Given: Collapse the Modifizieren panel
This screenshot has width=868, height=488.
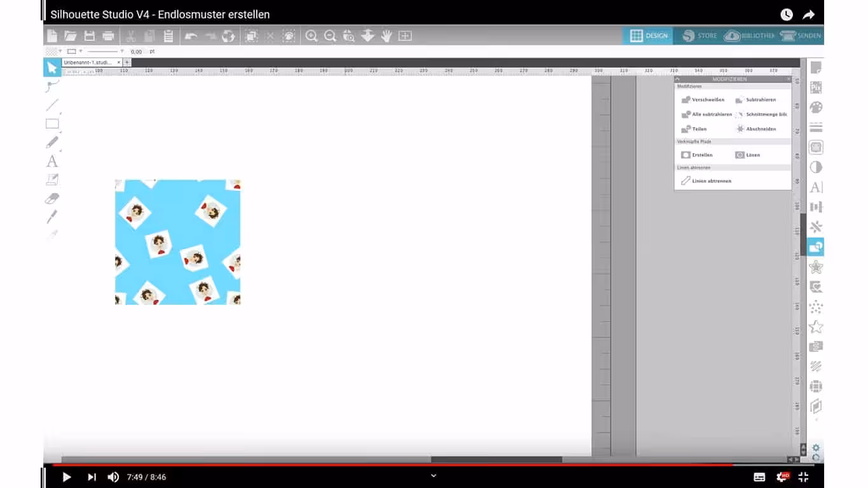Looking at the screenshot, I should [x=677, y=79].
